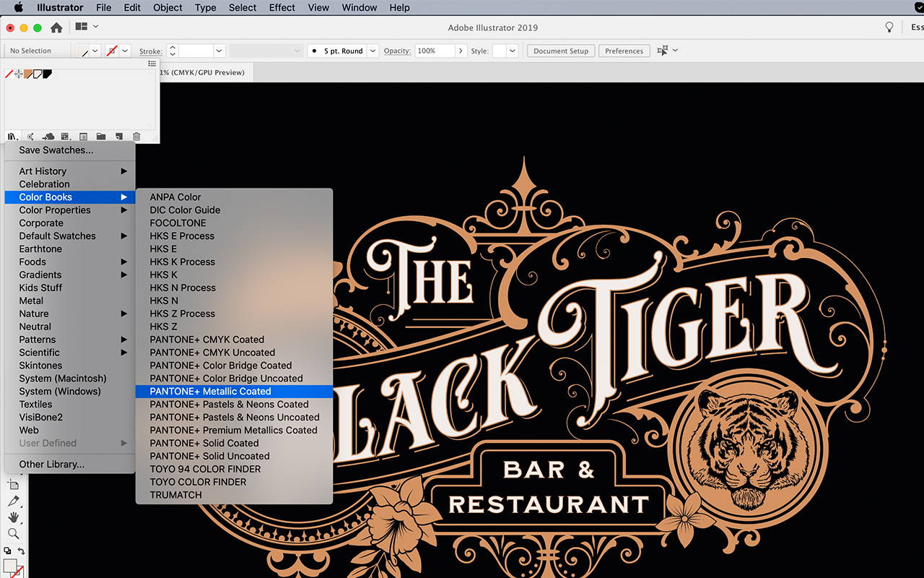Screen dimensions: 924x578
Task: Click the Discover lightbulb icon
Action: (889, 27)
